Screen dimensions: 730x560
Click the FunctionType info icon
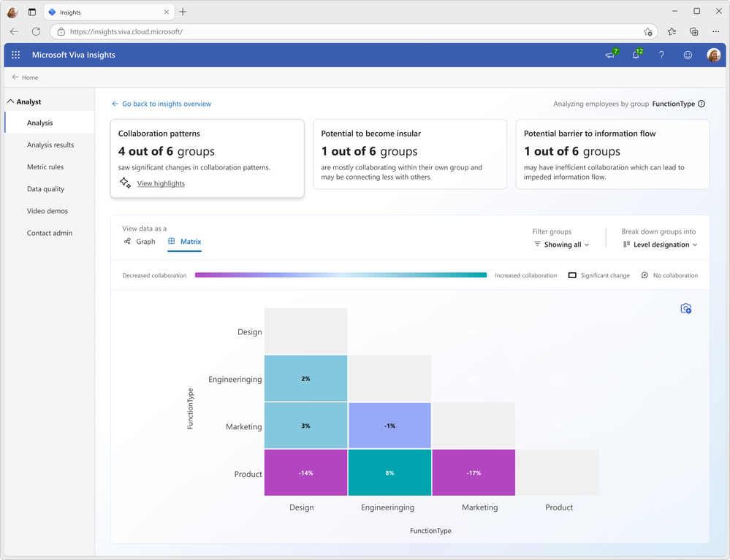point(702,104)
